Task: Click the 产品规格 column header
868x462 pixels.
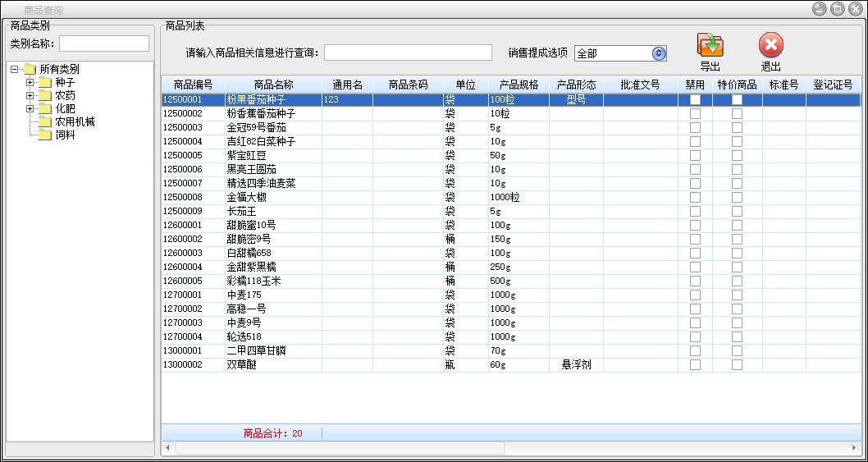Action: 519,85
